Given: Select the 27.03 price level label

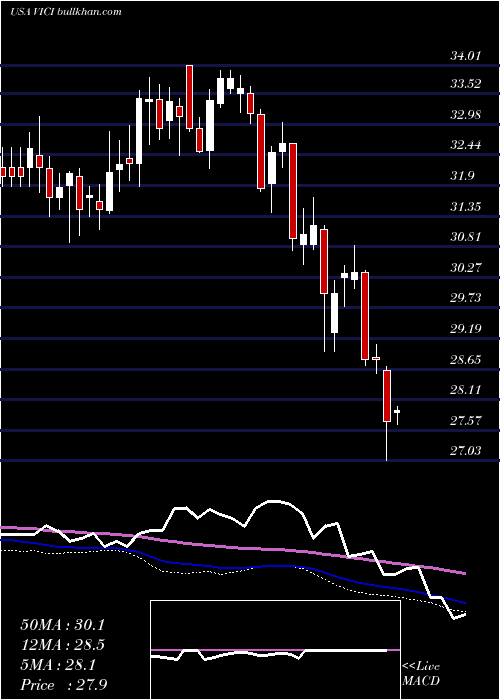Looking at the screenshot, I should click(x=466, y=451).
